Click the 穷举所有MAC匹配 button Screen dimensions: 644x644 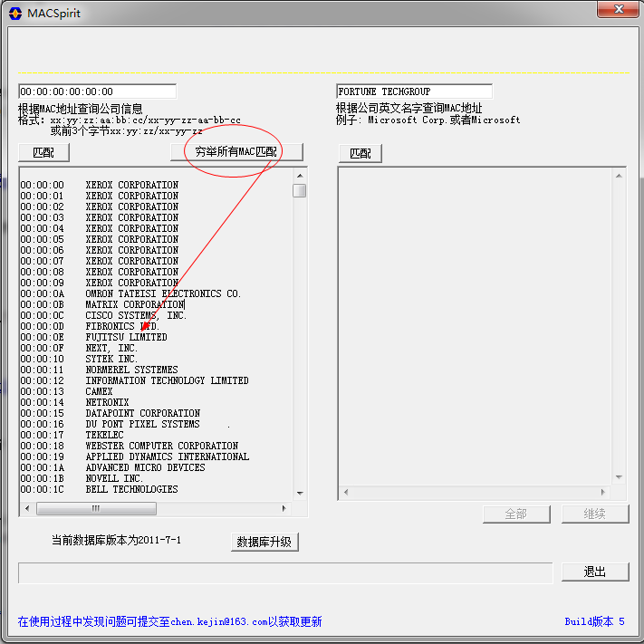point(236,152)
